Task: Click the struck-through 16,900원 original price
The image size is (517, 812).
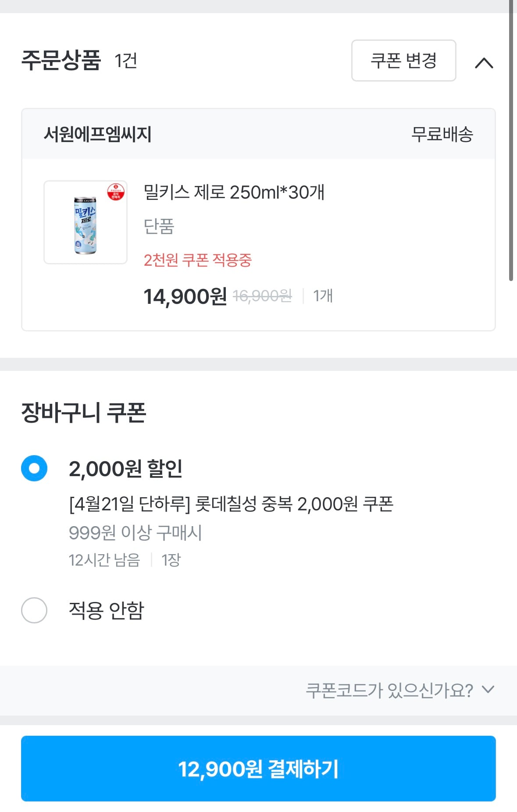Action: tap(262, 296)
